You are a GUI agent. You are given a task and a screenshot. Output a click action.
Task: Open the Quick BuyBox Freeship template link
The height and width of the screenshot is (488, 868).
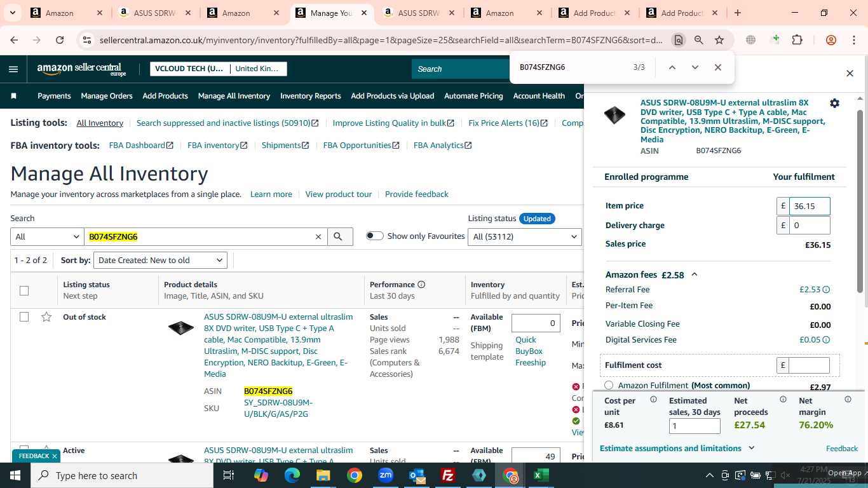[x=531, y=351]
